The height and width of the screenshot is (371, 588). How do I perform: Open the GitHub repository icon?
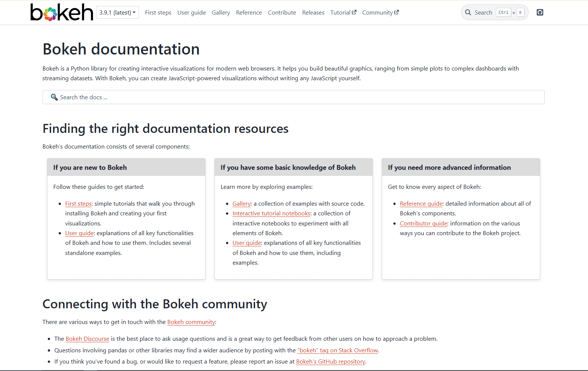point(540,12)
